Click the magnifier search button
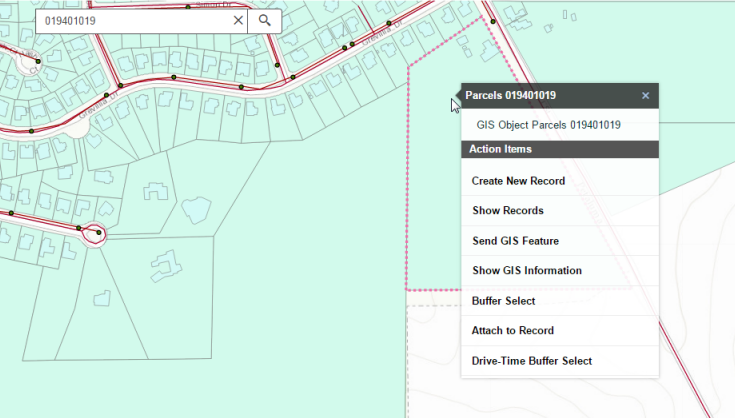735x418 pixels. (265, 20)
